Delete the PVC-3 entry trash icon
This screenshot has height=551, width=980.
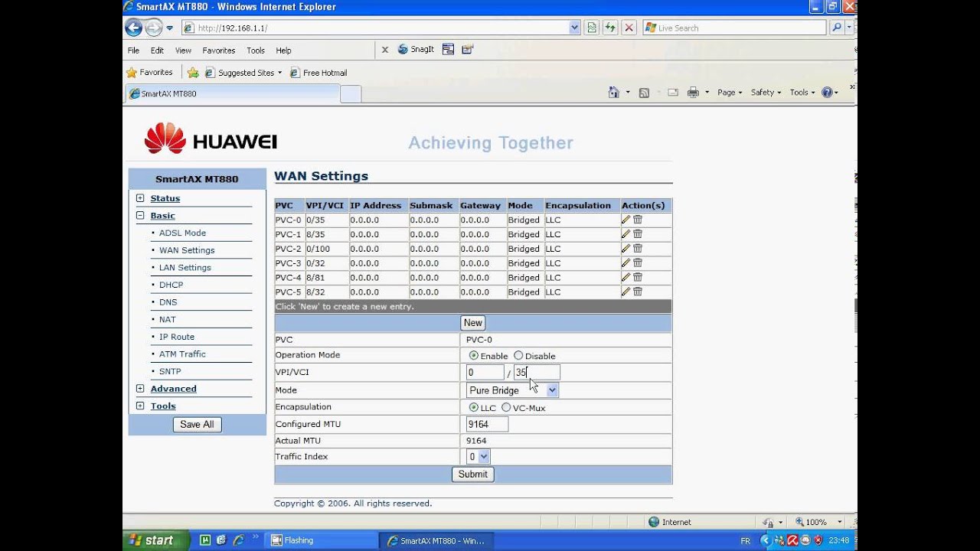[x=638, y=262]
